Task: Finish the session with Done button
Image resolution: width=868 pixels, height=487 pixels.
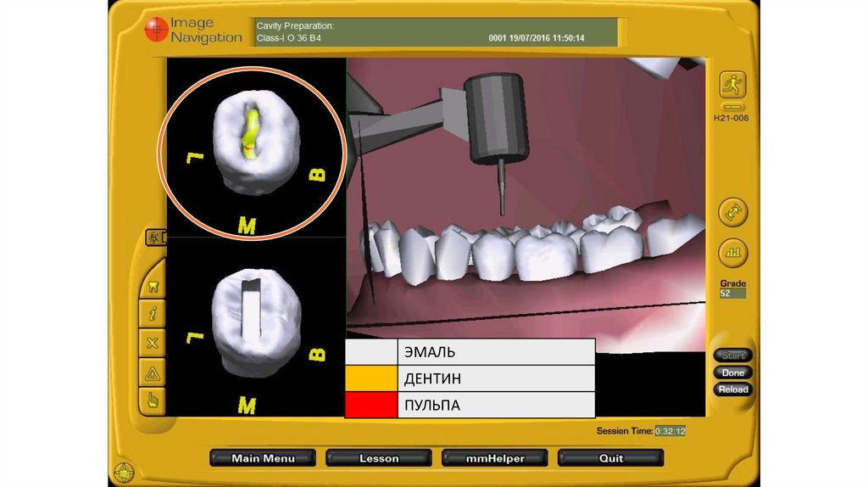Action: coord(732,372)
